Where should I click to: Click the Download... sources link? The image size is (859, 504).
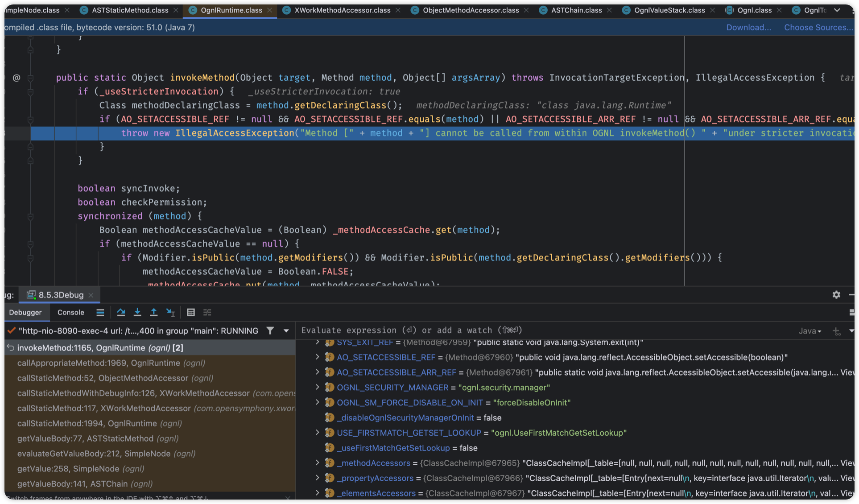pos(748,28)
